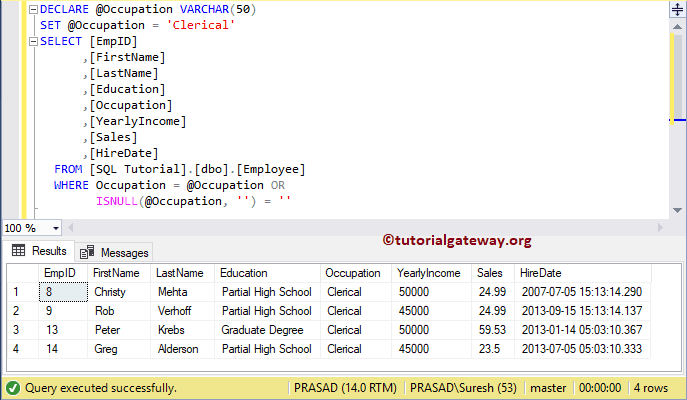Click HireDate '2013-09-15 15:13:14.137'
The width and height of the screenshot is (687, 400).
(x=583, y=311)
